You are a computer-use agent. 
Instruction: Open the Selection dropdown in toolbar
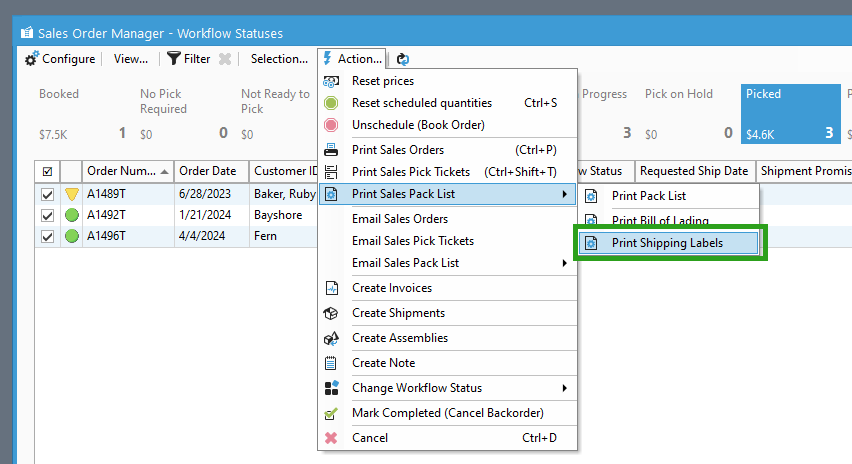(x=279, y=59)
